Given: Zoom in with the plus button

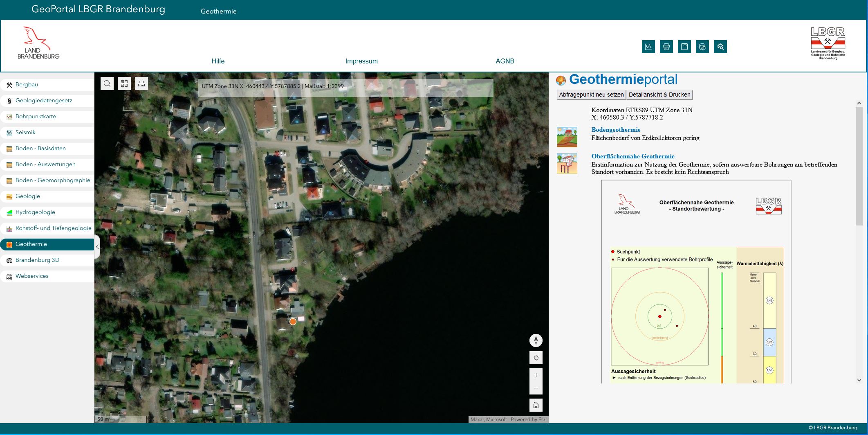Looking at the screenshot, I should click(536, 375).
